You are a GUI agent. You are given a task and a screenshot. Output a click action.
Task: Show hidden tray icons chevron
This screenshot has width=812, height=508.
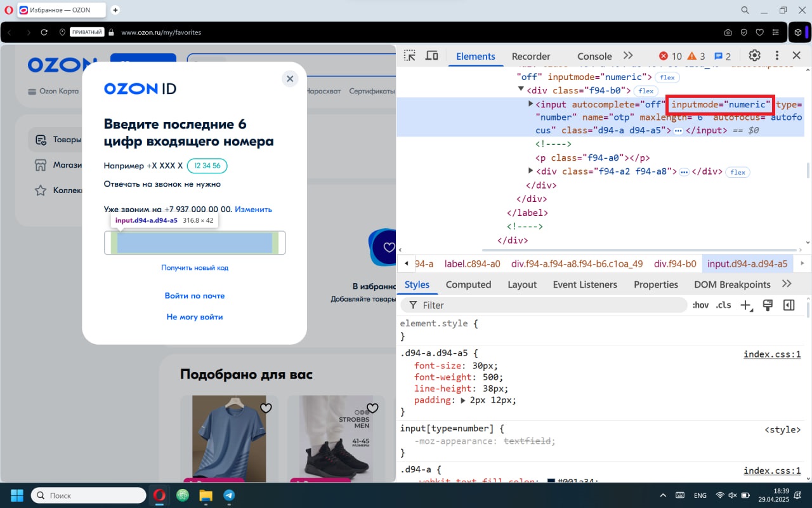click(663, 495)
